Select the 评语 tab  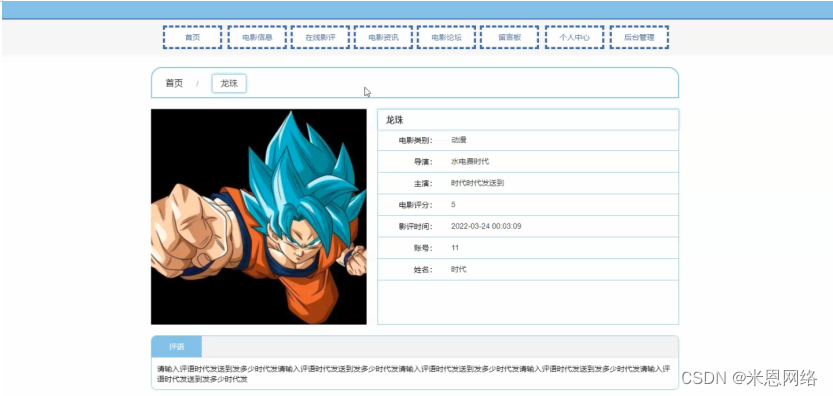click(176, 347)
